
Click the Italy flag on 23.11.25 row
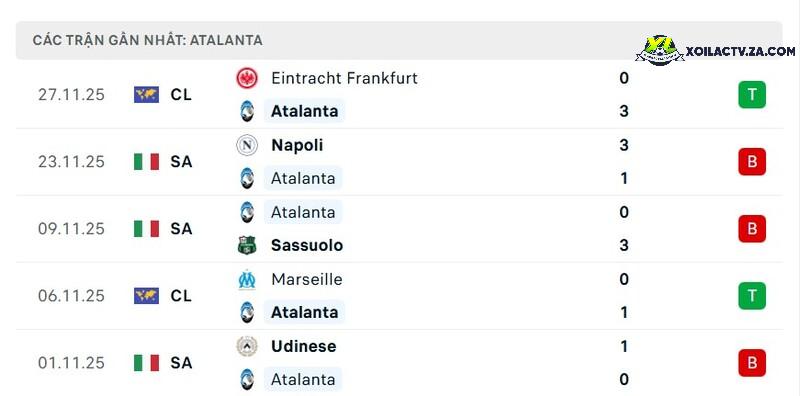click(x=146, y=162)
